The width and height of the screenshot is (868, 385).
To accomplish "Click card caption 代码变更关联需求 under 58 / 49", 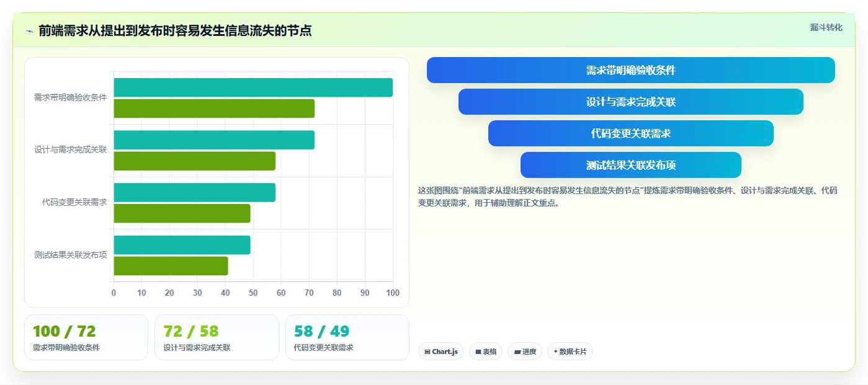I will pos(323,348).
